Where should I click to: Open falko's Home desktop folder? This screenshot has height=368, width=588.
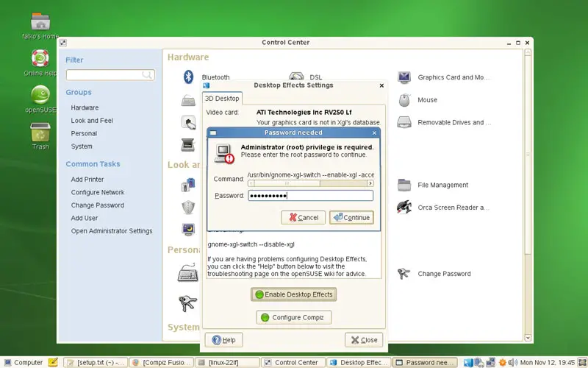pos(40,22)
